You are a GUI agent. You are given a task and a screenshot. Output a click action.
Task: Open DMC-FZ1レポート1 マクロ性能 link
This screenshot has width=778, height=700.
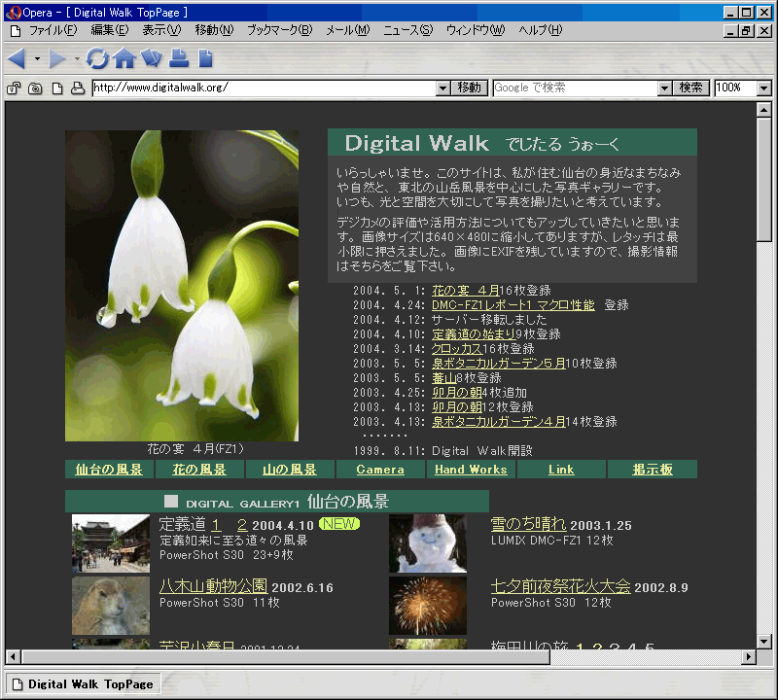[513, 305]
